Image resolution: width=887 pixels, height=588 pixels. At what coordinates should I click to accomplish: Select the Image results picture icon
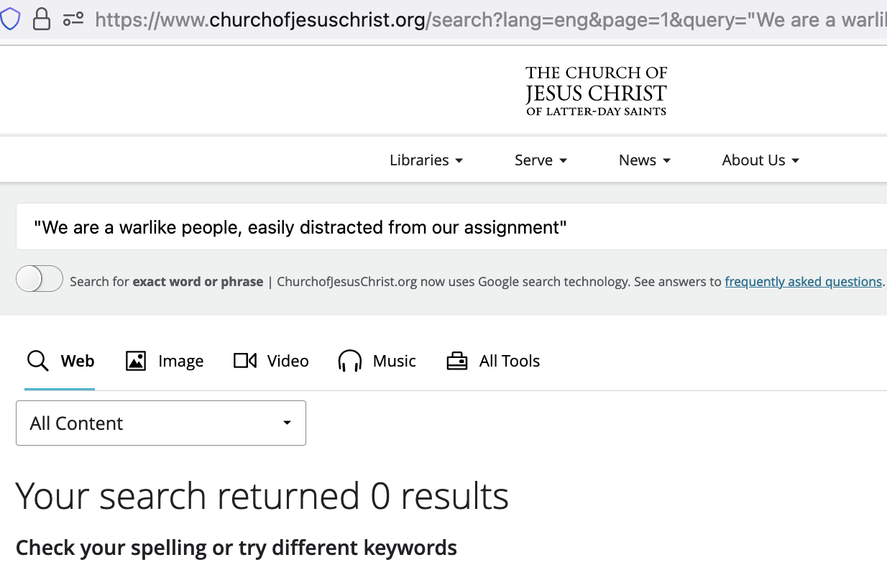(x=136, y=361)
